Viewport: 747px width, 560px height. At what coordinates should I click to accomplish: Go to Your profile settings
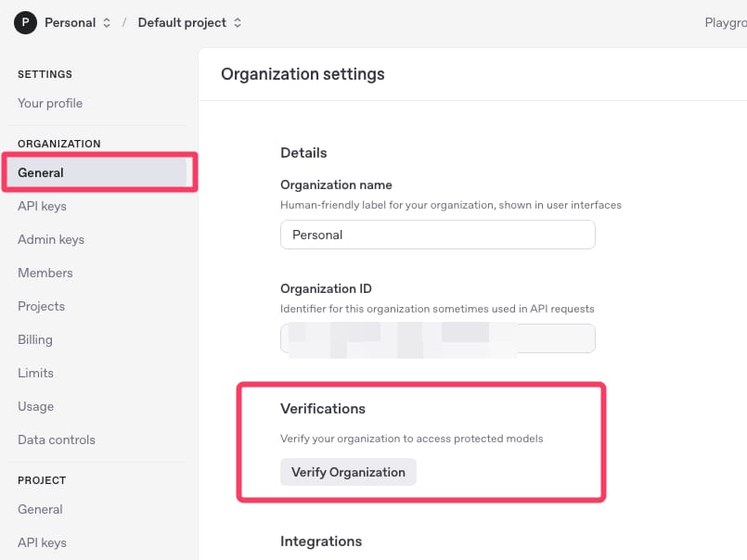[50, 103]
